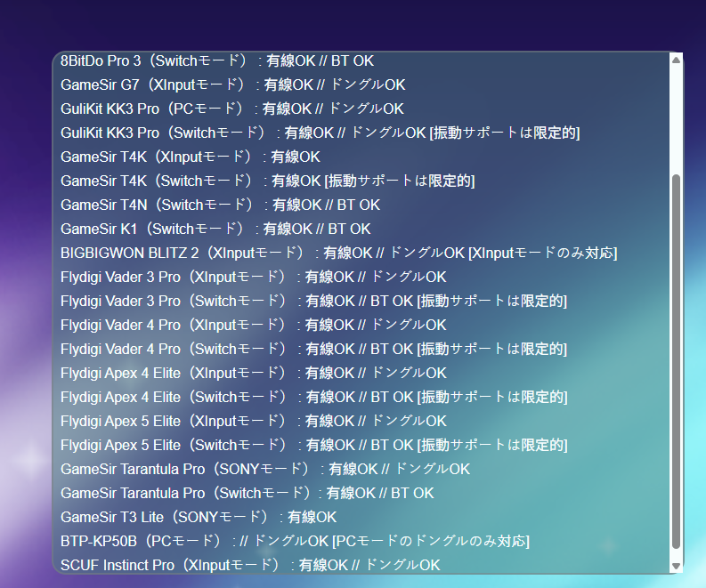
Task: Select the BTP-KP50B PCモード line
Action: (295, 541)
